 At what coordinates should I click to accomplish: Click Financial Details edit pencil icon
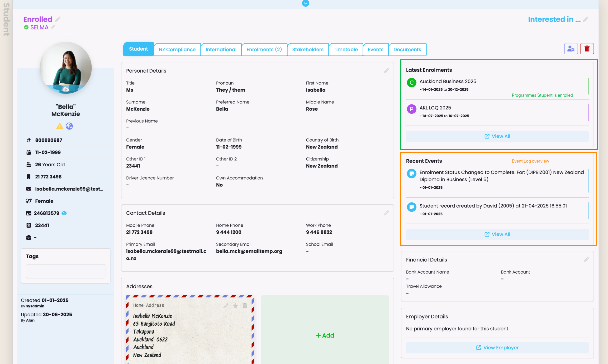(586, 260)
